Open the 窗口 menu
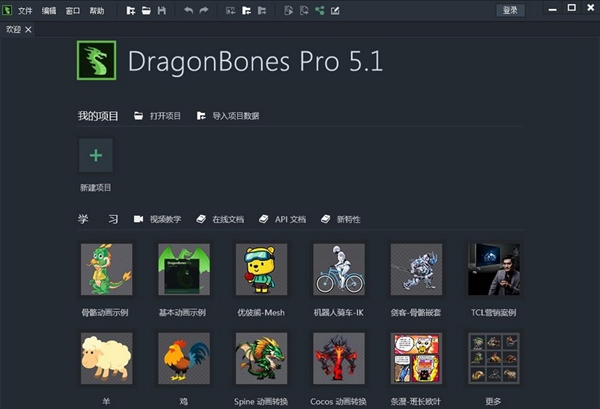Screen dimensions: 600x409 click(x=73, y=11)
